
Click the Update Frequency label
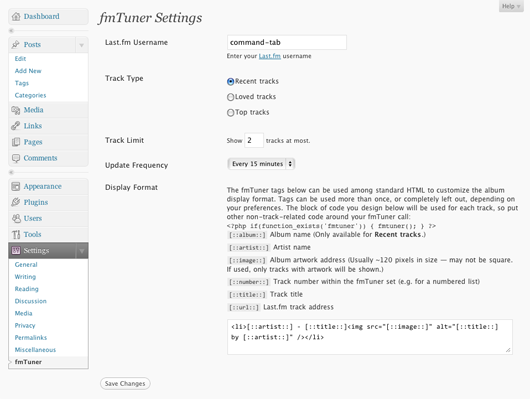pyautogui.click(x=137, y=165)
